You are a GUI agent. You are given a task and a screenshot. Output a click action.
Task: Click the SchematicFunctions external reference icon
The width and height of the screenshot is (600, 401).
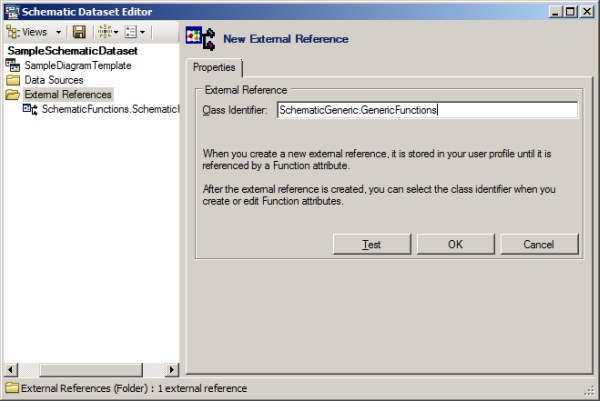tap(30, 108)
